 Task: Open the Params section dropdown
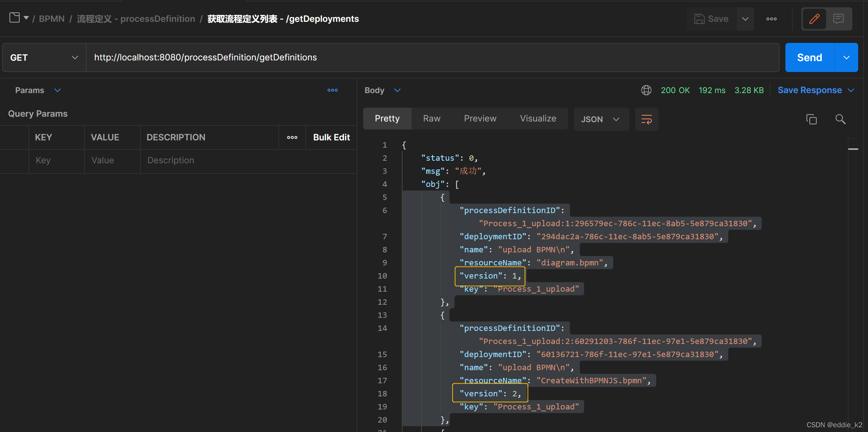[38, 90]
